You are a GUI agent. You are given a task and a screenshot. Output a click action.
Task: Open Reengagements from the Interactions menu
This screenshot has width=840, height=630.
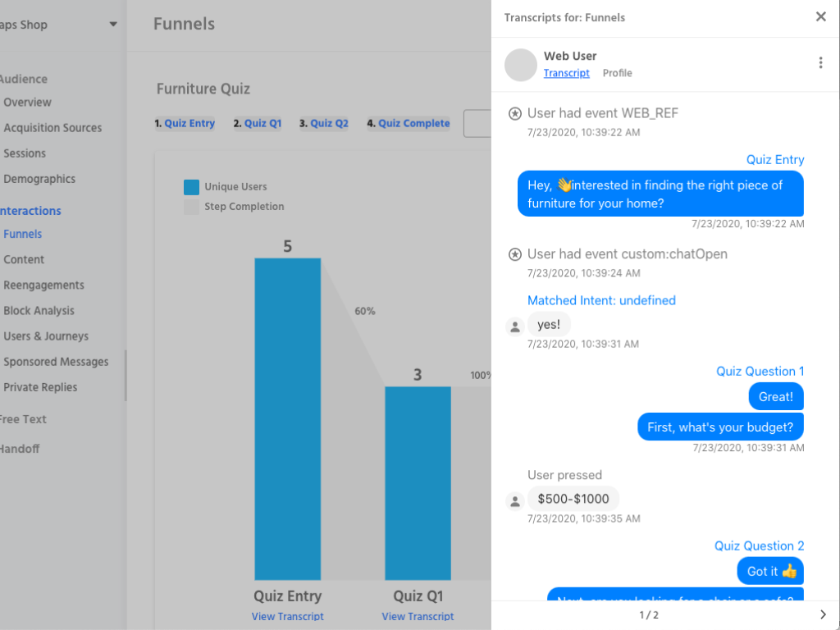click(x=43, y=285)
